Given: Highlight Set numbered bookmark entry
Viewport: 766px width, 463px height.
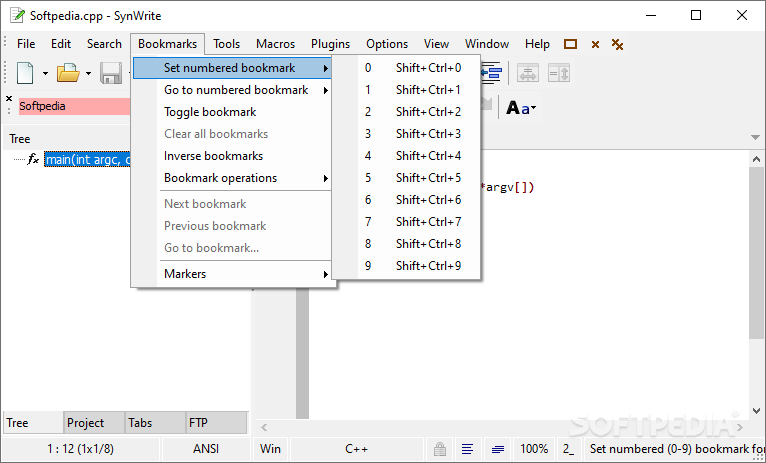Looking at the screenshot, I should tap(233, 68).
